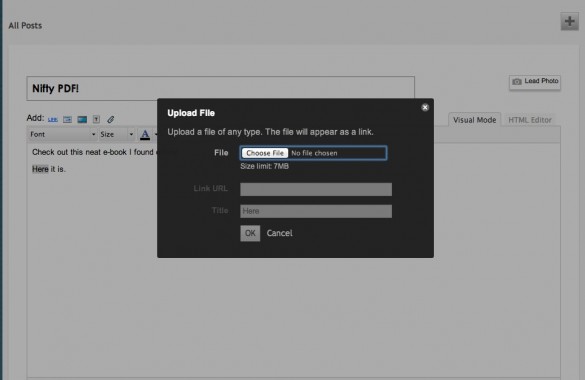Open the Font dropdown
The image size is (585, 380).
(x=62, y=134)
